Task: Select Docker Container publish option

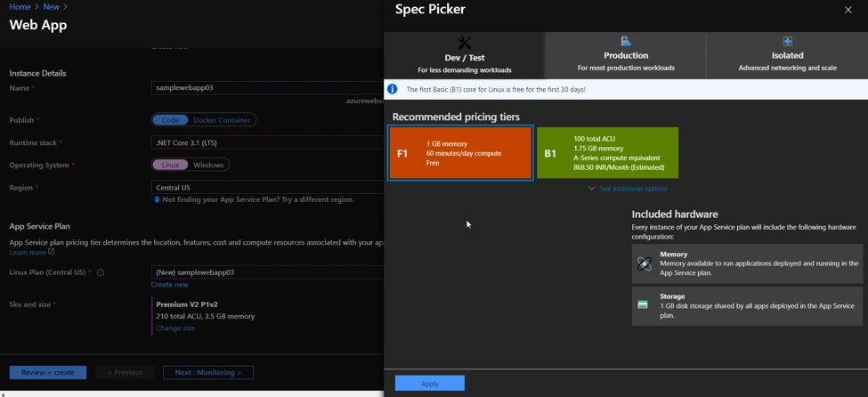Action: coord(223,120)
